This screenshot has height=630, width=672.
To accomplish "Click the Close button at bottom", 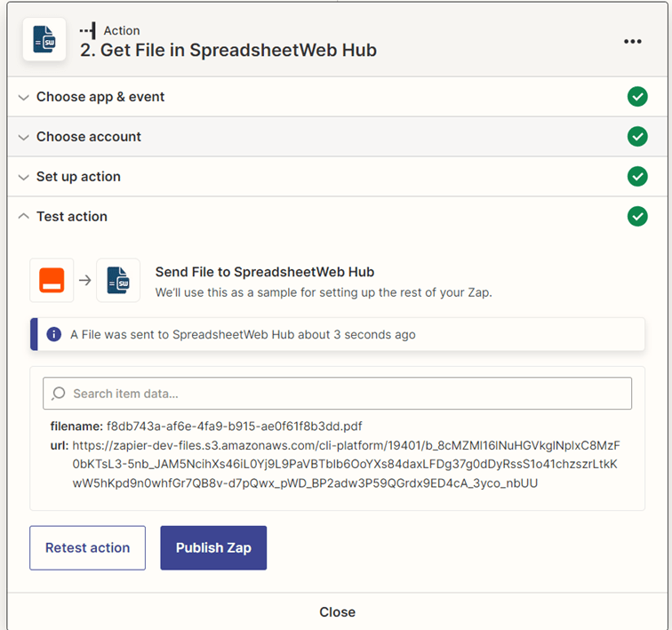I will 337,612.
